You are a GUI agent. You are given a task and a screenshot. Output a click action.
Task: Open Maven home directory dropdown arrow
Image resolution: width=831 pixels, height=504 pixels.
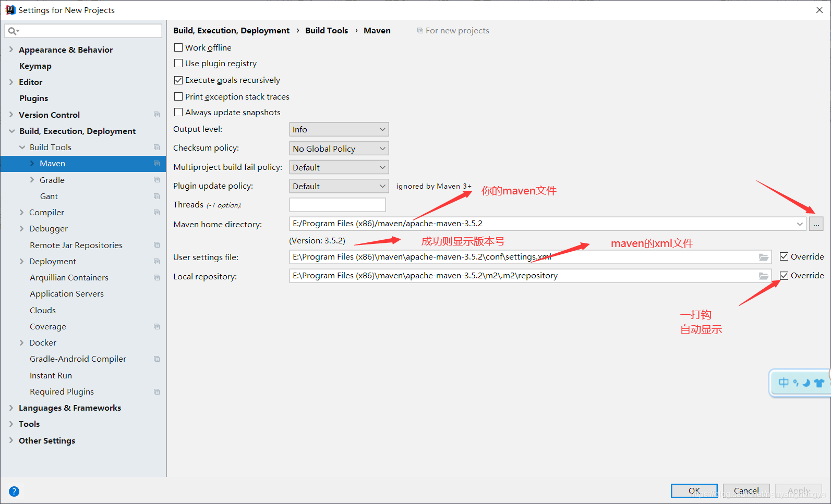tap(800, 224)
